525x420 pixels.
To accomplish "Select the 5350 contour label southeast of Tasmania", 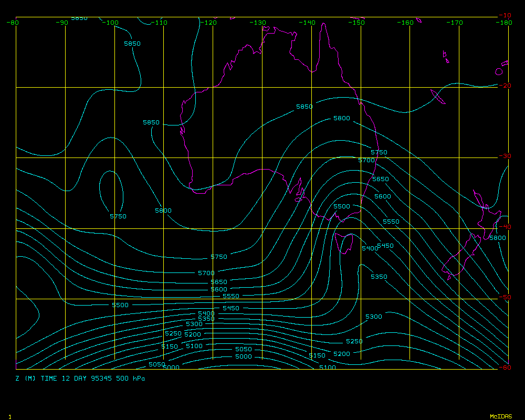I will click(379, 277).
